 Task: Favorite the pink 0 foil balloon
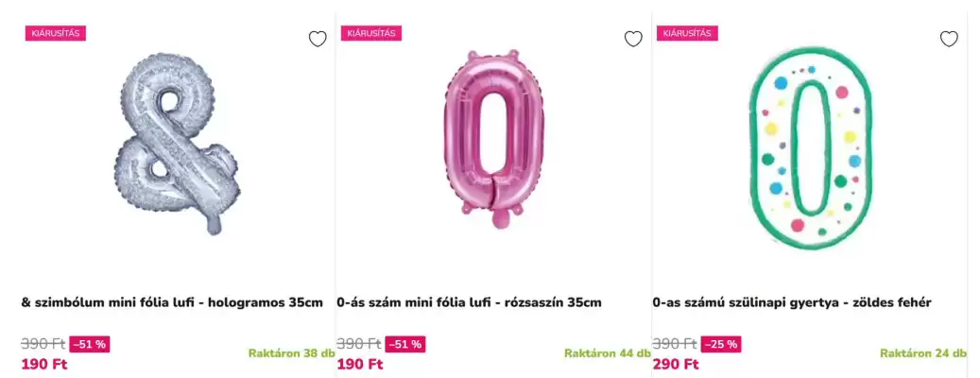pos(633,39)
